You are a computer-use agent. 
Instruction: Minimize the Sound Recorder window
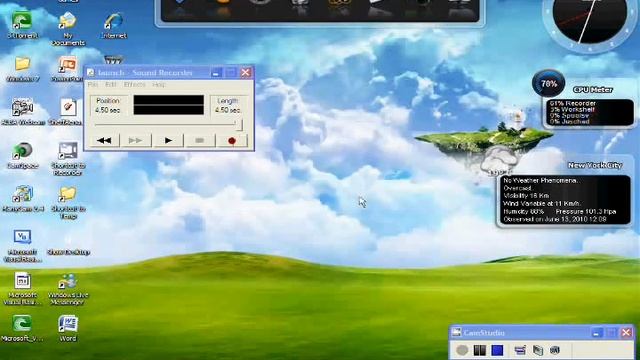click(x=216, y=73)
